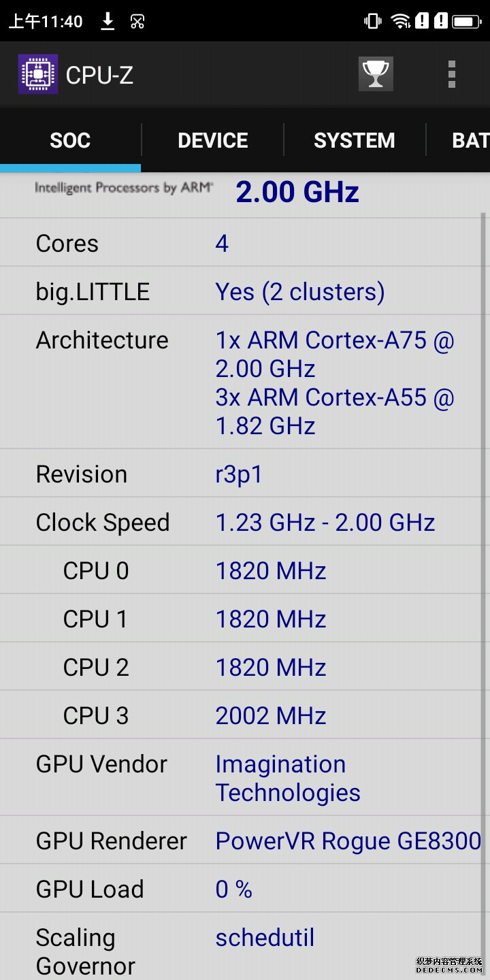Open the partially visible BATTERY tab
Image resolution: width=490 pixels, height=980 pixels.
point(459,140)
